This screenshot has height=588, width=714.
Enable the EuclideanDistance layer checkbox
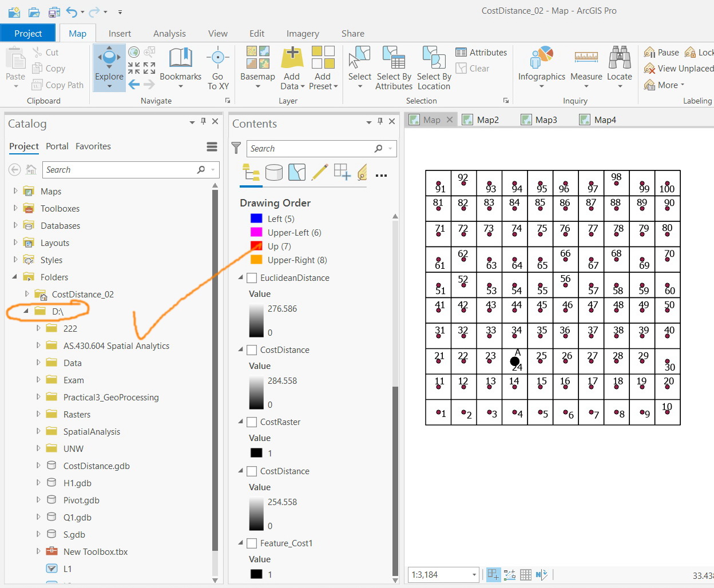[x=251, y=278]
